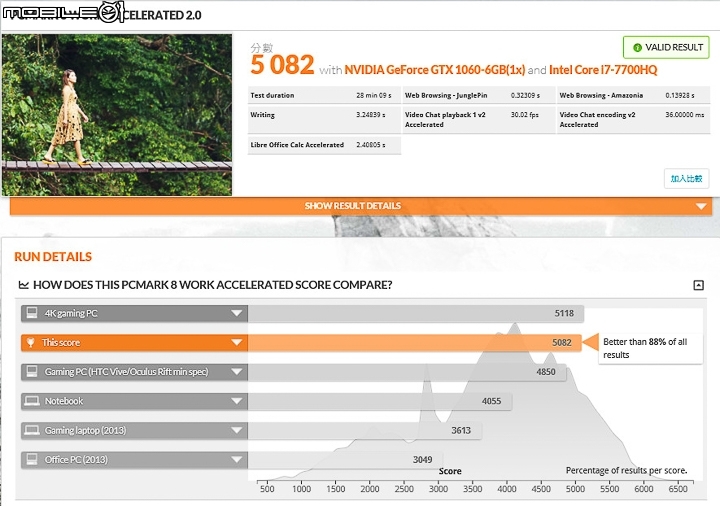Viewport: 720px width, 506px height.
Task: Click the Better than 88% of all results tooltip
Action: point(650,349)
